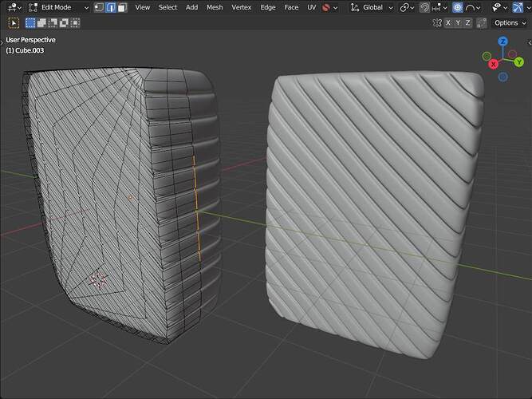Click the negative X axis gizmo circle
The width and height of the screenshot is (532, 399).
pos(512,54)
